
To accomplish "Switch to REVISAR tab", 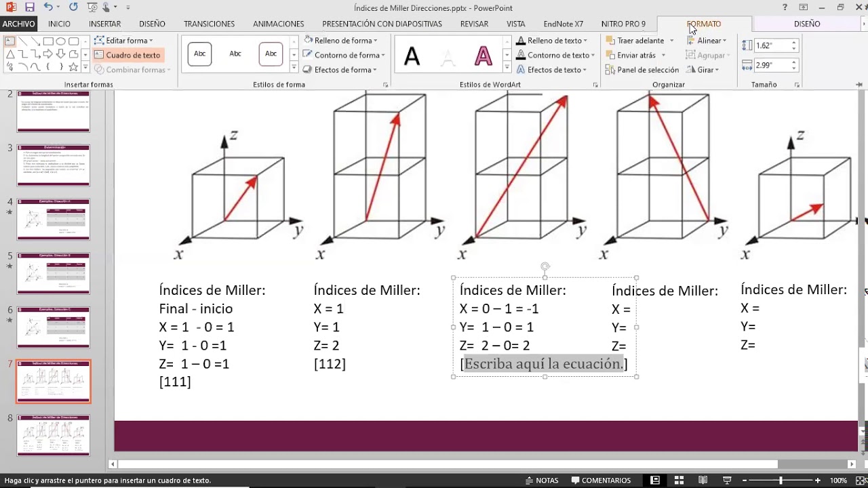I will pyautogui.click(x=474, y=24).
